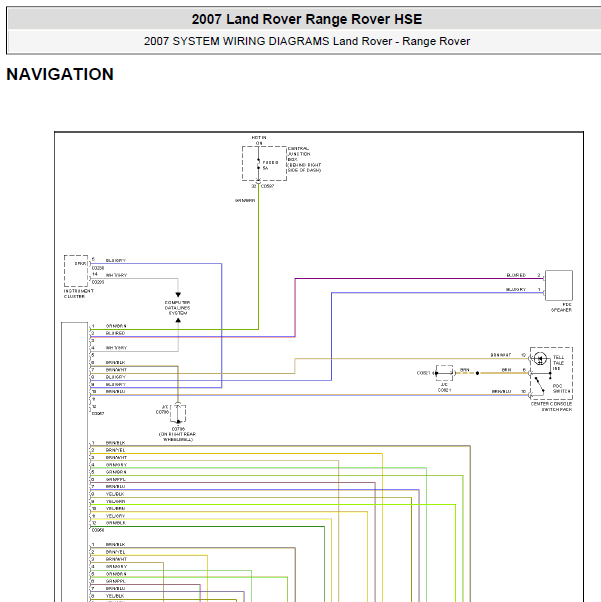Click the YEL/BLK label at C0968 pin 8

pyautogui.click(x=115, y=494)
